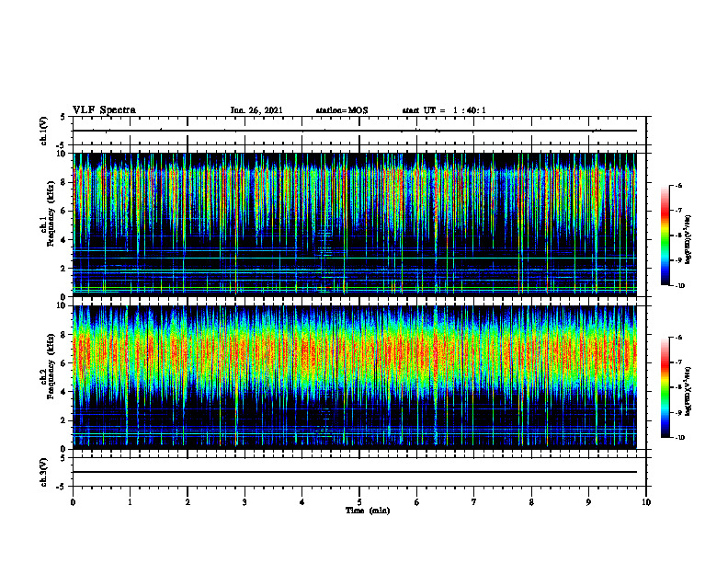Click the "ch.1(V)" axis label at top
Screen dimensions: 728x563
pos(43,131)
